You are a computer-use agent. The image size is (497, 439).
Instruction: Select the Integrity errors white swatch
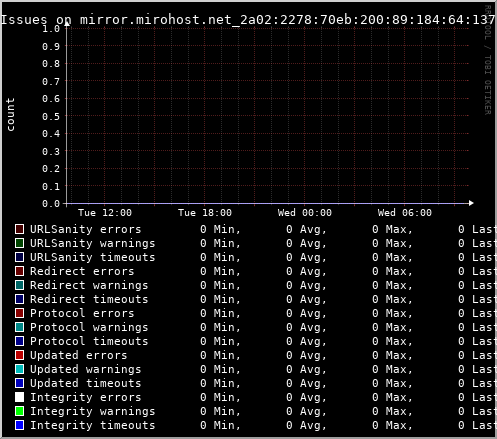click(19, 397)
